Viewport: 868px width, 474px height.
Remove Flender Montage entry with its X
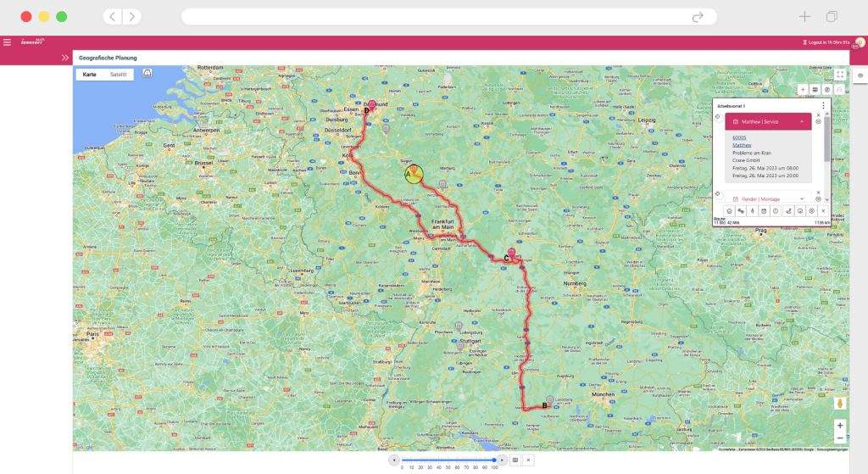coord(818,192)
